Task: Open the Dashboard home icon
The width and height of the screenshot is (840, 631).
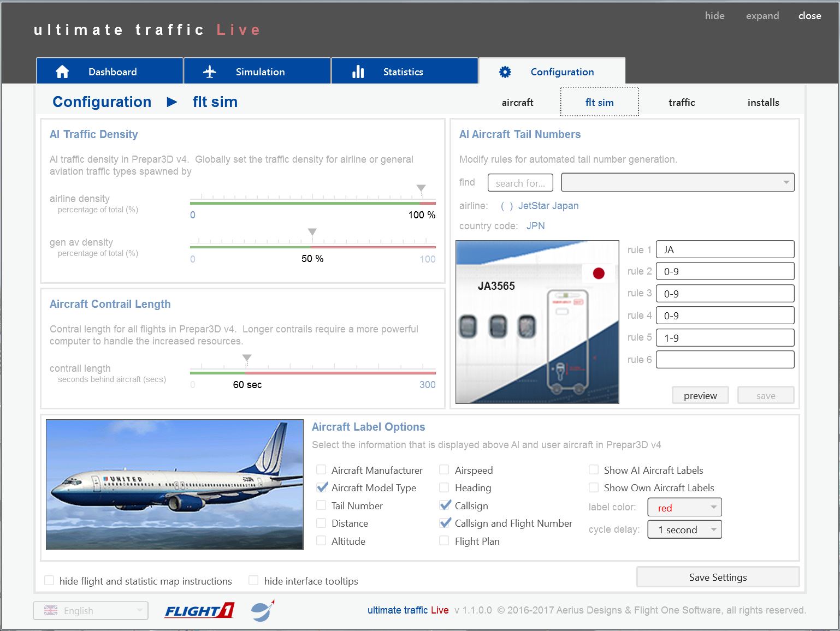Action: click(x=62, y=71)
